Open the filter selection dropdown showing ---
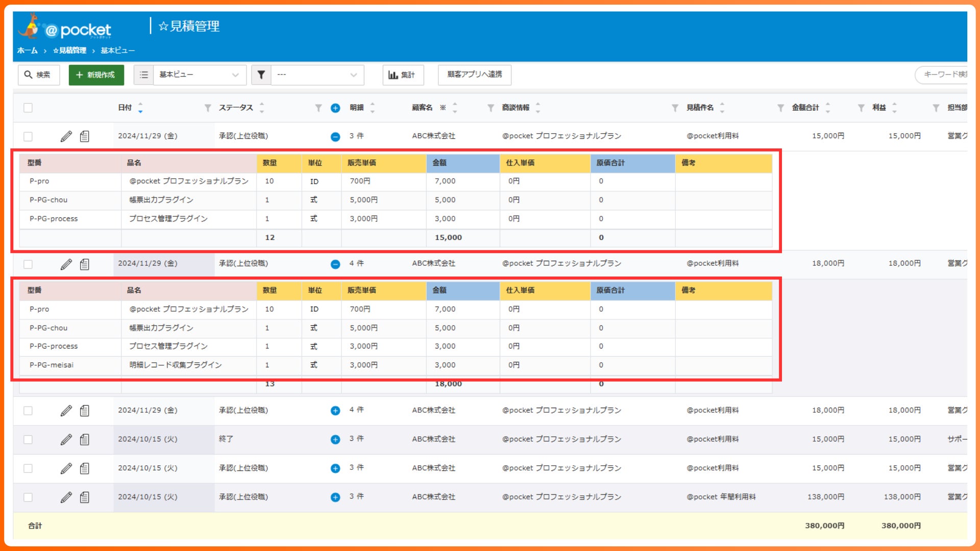 point(317,75)
